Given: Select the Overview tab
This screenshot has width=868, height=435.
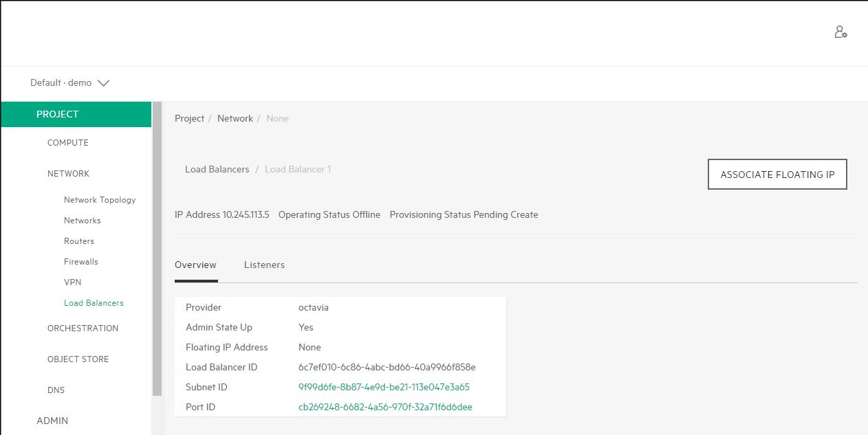Looking at the screenshot, I should (x=195, y=265).
